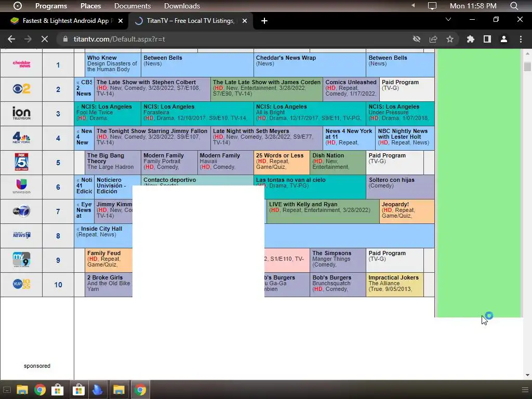Click the Univision channel logo

pos(21,187)
